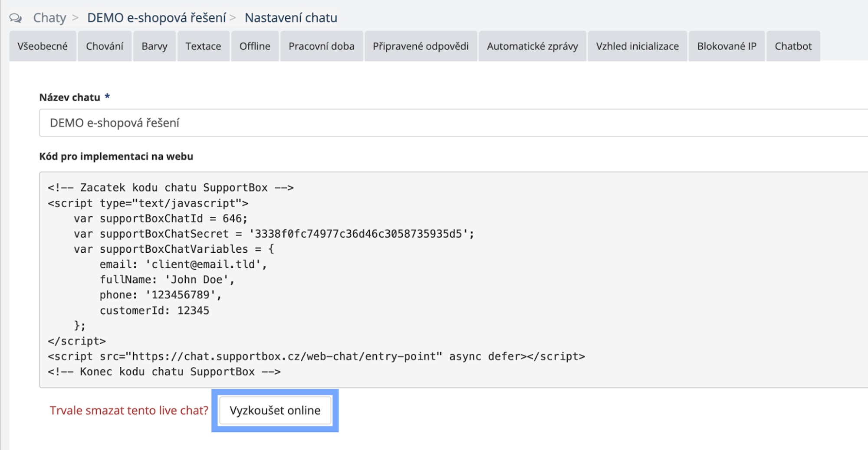Open the Blokované IP tab
Screen dimensions: 868x450
pyautogui.click(x=727, y=46)
